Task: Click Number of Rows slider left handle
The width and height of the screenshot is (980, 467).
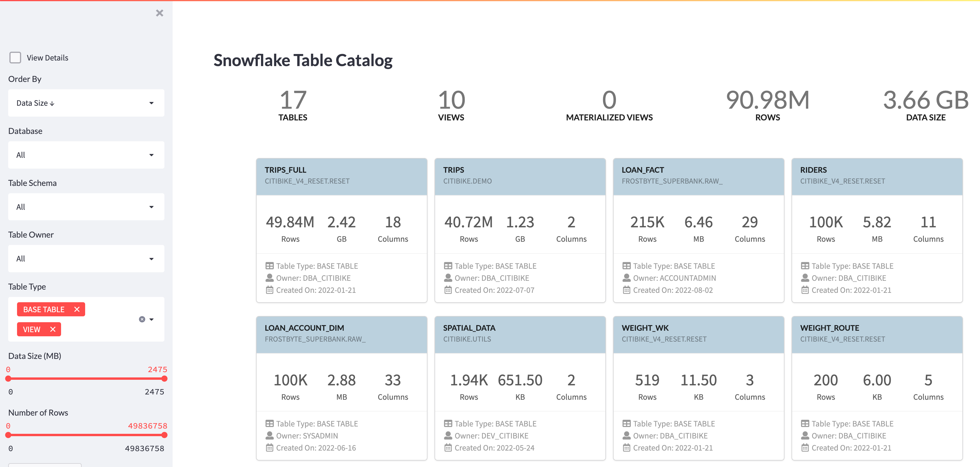Action: 9,435
